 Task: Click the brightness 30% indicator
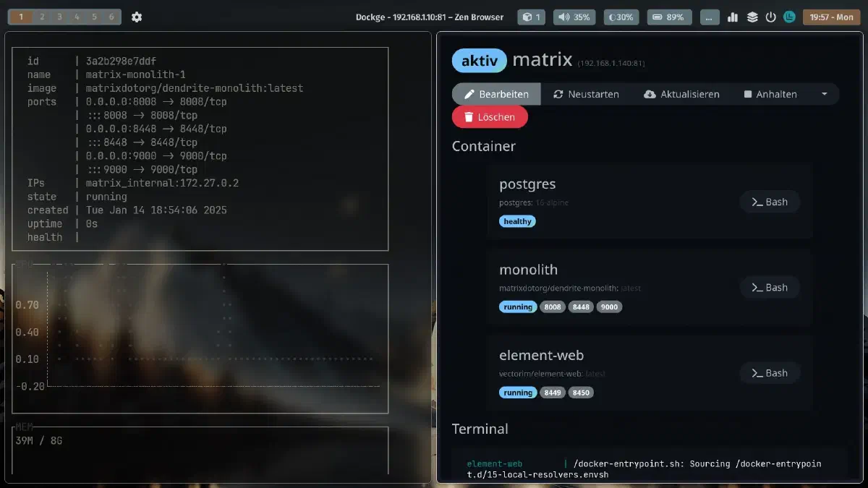coord(621,17)
